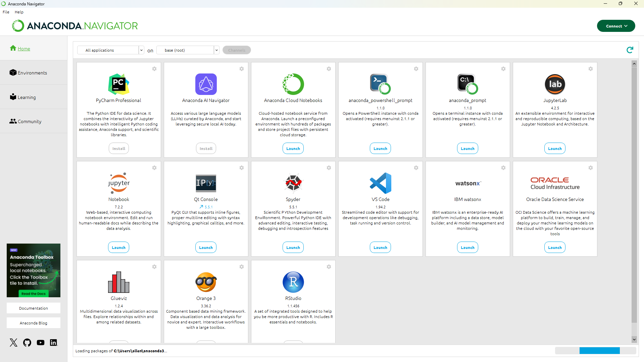Click the Anaconda Cloud Notebooks logo

click(293, 84)
